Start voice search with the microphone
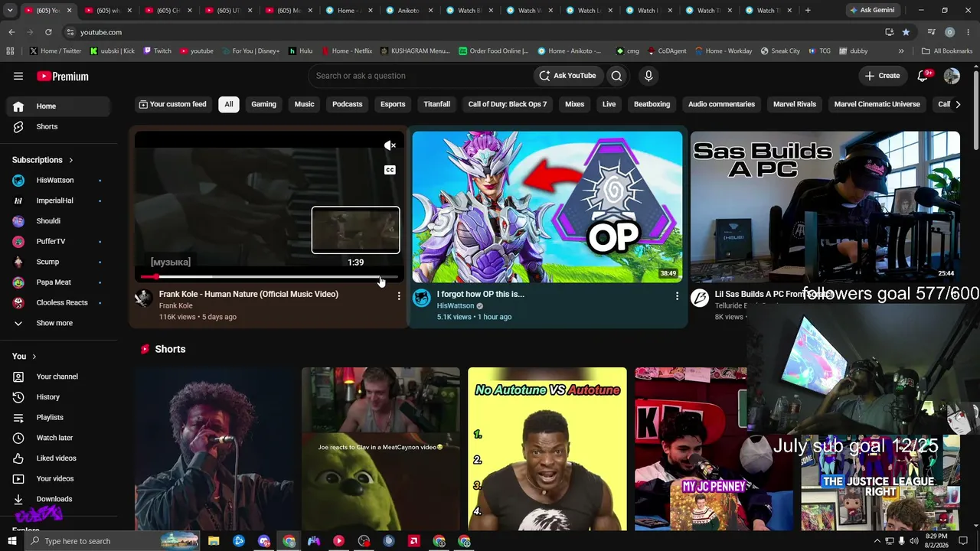The width and height of the screenshot is (980, 551). [x=648, y=76]
